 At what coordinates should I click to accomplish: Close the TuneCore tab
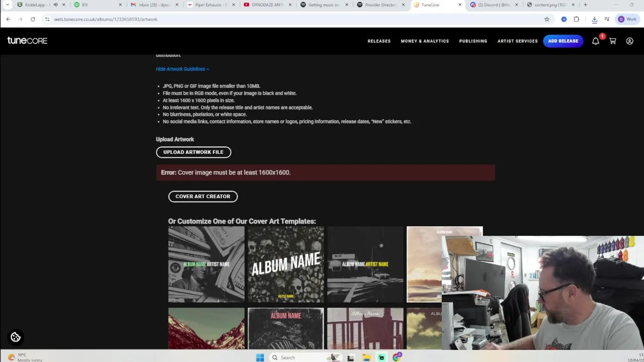(x=459, y=5)
